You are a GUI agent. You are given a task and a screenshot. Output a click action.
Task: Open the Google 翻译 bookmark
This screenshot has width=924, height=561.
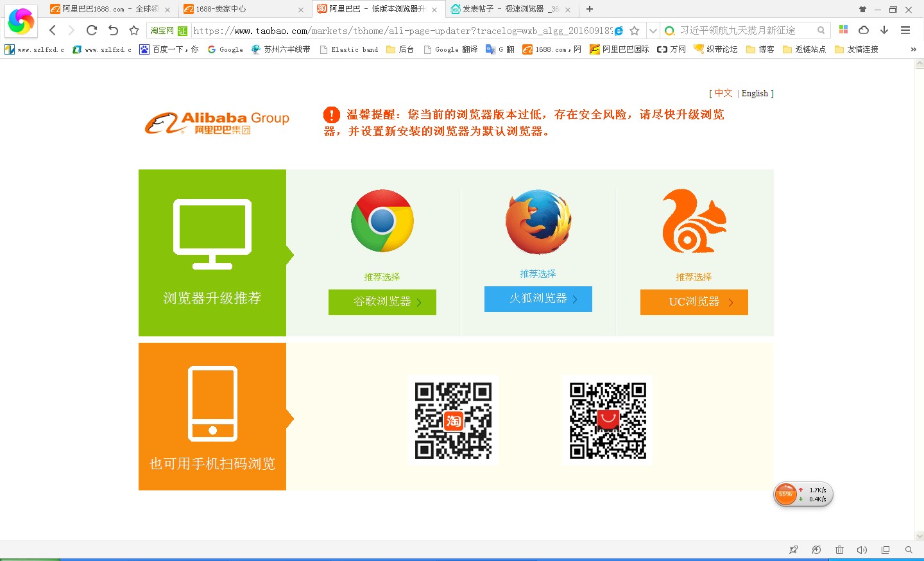coord(450,49)
